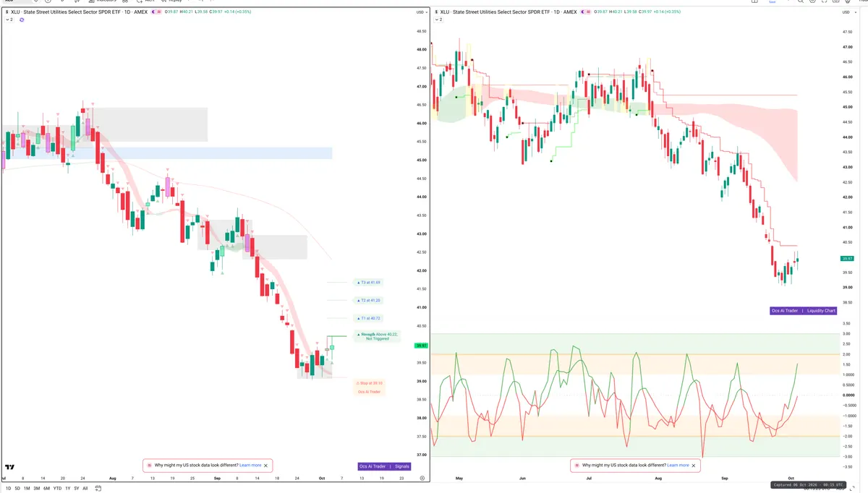Viewport: 868px width, 493px height.
Task: Follow Learn more link in right chart notice
Action: pyautogui.click(x=678, y=466)
